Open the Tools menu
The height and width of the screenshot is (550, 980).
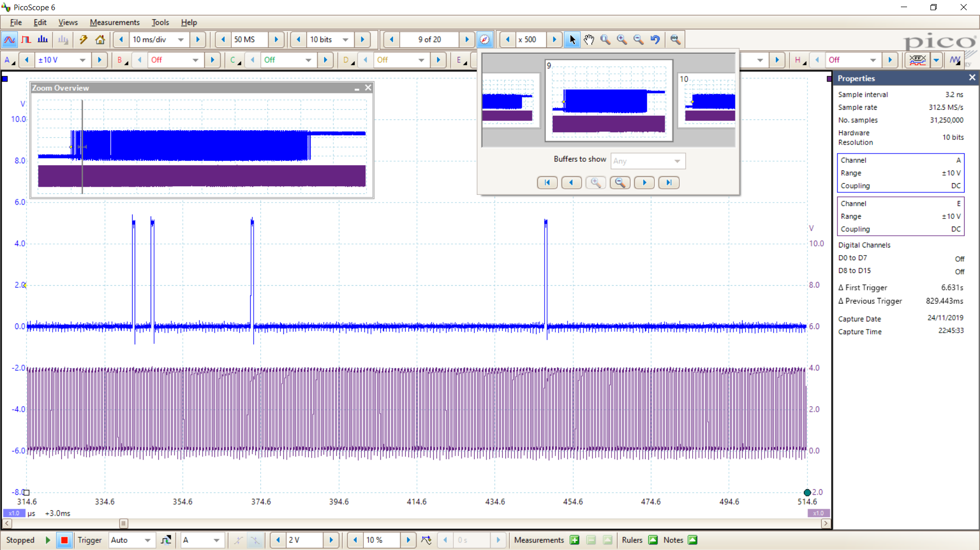(x=160, y=22)
